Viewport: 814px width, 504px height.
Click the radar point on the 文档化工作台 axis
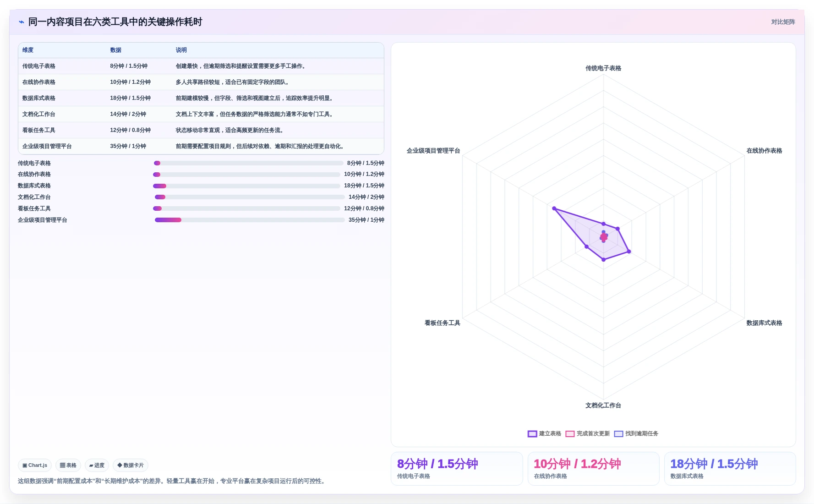tap(603, 260)
